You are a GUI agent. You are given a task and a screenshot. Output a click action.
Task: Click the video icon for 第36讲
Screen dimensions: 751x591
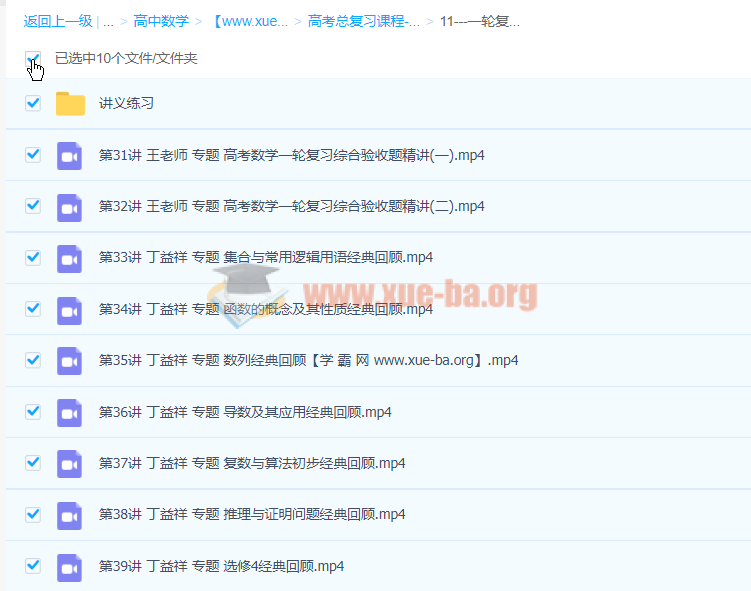coord(69,412)
